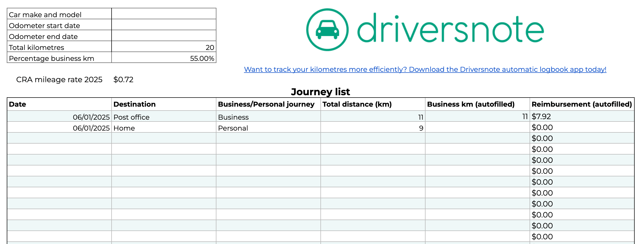
Task: Click total distance 11 in Post office row
Action: click(x=373, y=116)
